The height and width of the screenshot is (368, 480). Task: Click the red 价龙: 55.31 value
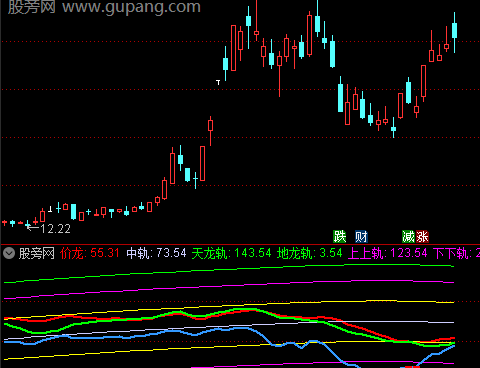(x=90, y=253)
